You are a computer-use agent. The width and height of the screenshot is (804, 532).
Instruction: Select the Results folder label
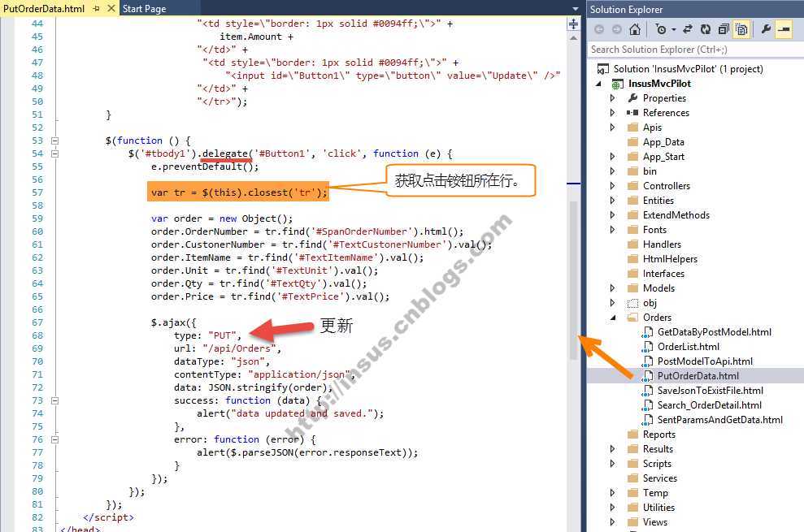658,449
